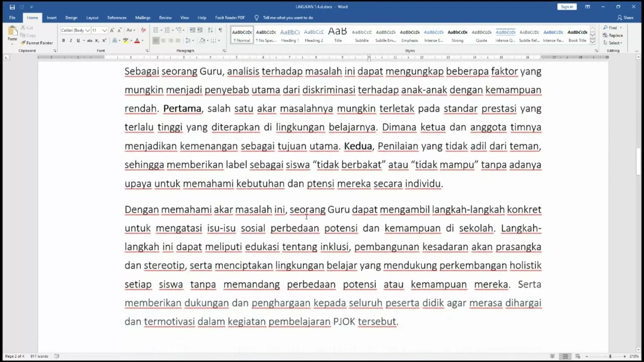Toggle Show/Hide paragraph marks
The width and height of the screenshot is (644, 362).
(x=220, y=30)
